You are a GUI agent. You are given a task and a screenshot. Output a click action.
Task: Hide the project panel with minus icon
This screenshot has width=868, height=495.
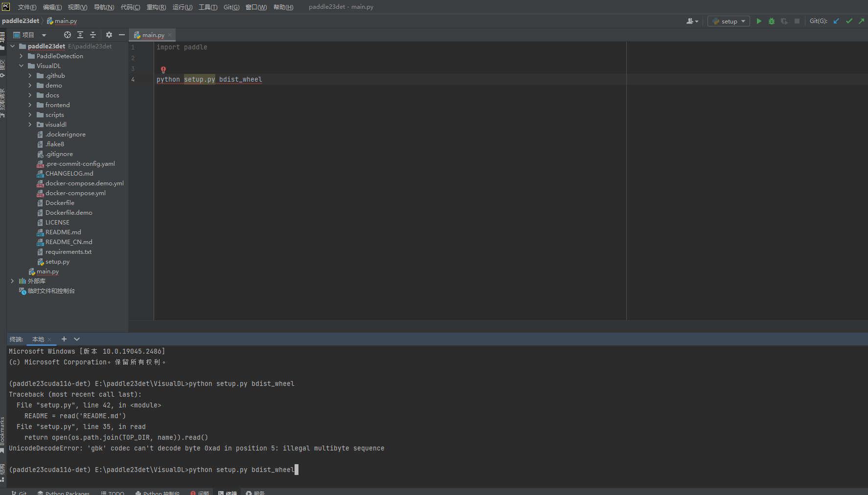[121, 35]
